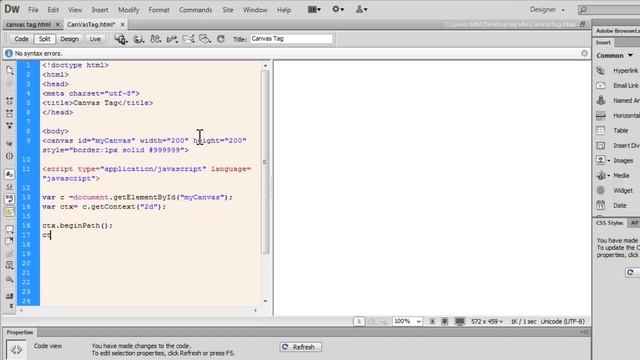
Task: Click the Collapse Selection icon
Action: (9, 113)
